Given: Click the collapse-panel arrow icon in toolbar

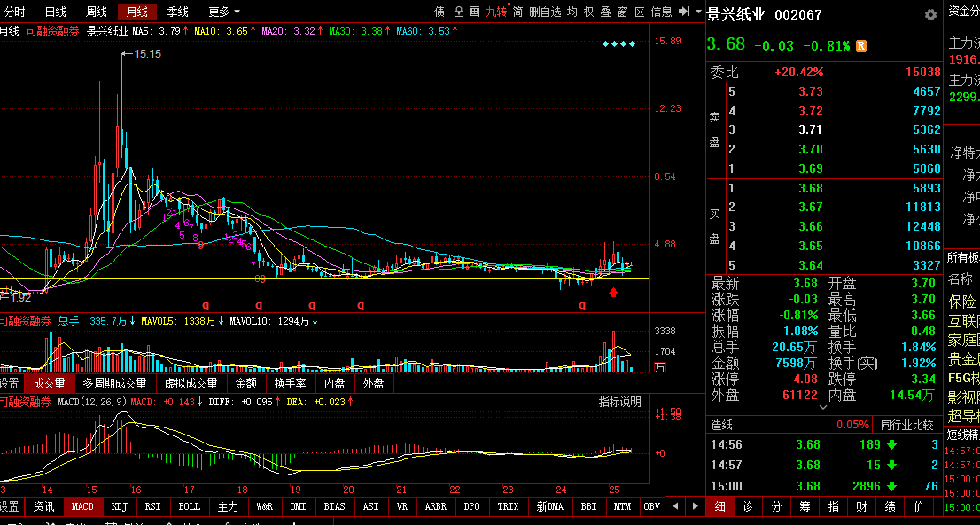Looking at the screenshot, I should pos(684,12).
